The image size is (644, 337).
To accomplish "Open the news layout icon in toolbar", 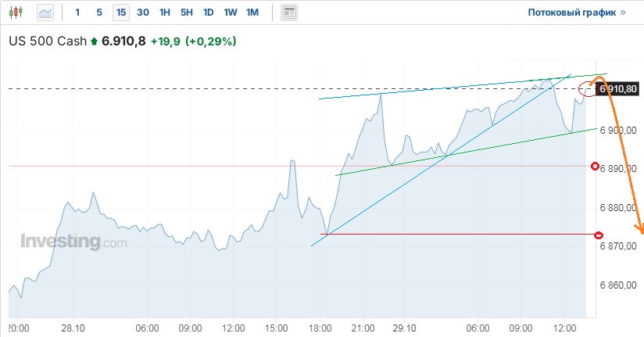I will click(289, 13).
